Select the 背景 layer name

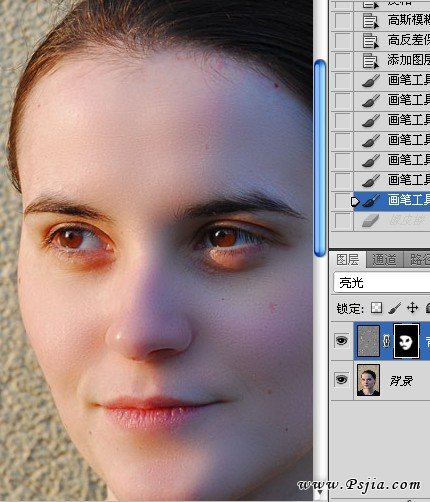coord(401,380)
